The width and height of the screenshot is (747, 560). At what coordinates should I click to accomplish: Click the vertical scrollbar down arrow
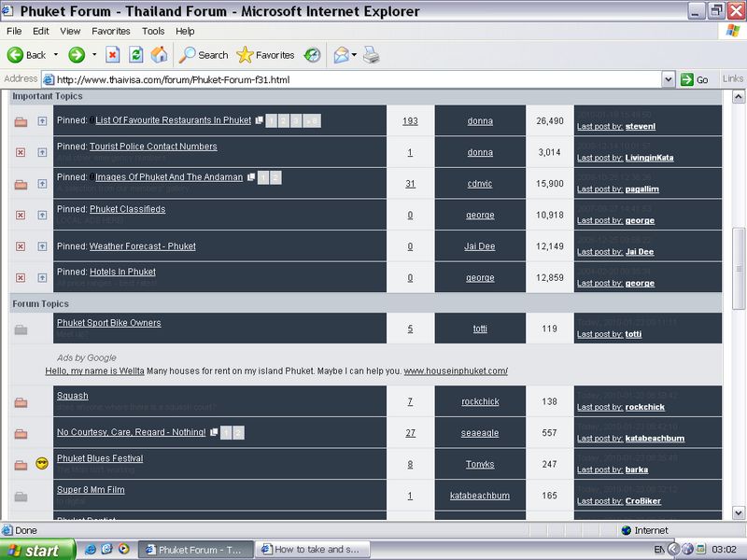pyautogui.click(x=739, y=511)
